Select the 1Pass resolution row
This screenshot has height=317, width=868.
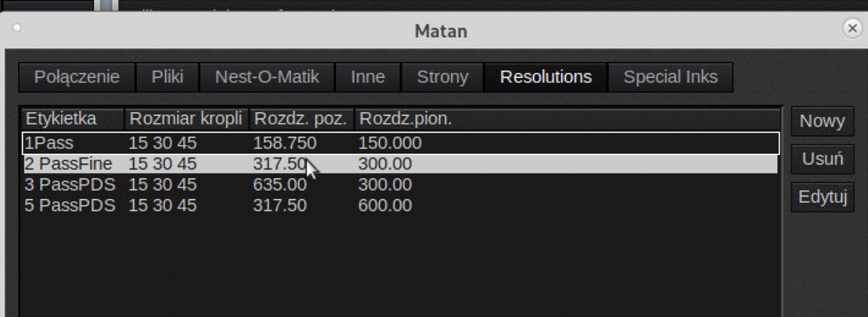click(x=222, y=143)
